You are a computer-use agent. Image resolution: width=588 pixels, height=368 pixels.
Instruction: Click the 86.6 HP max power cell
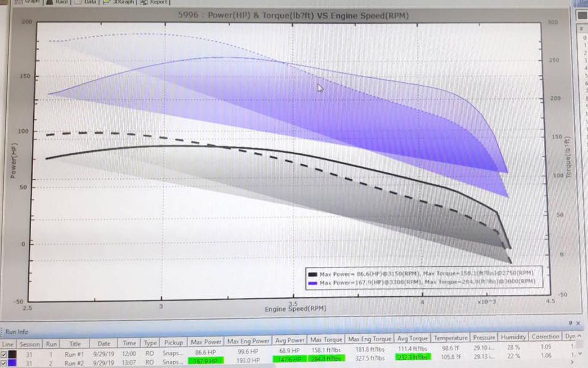pyautogui.click(x=205, y=352)
